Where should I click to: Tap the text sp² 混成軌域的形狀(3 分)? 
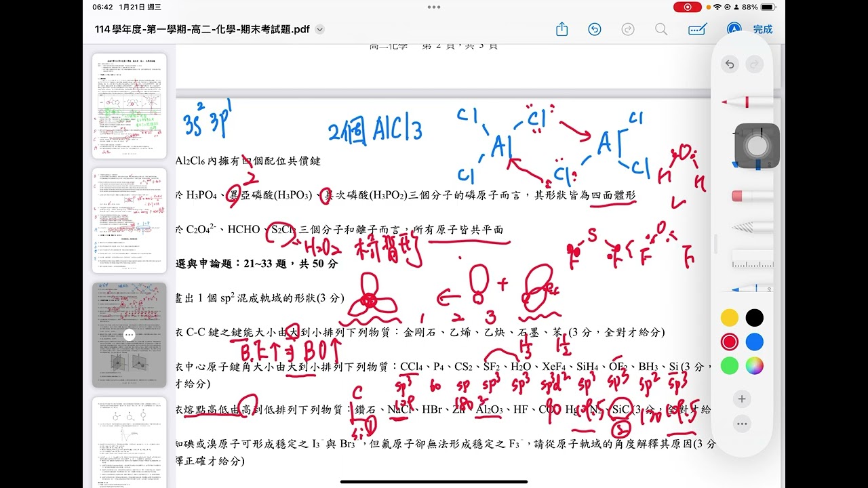283,298
